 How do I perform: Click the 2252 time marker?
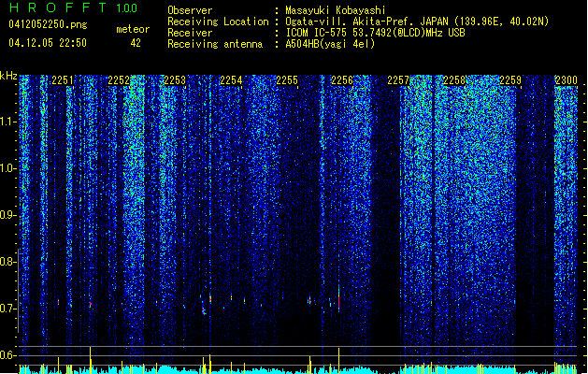tap(119, 80)
